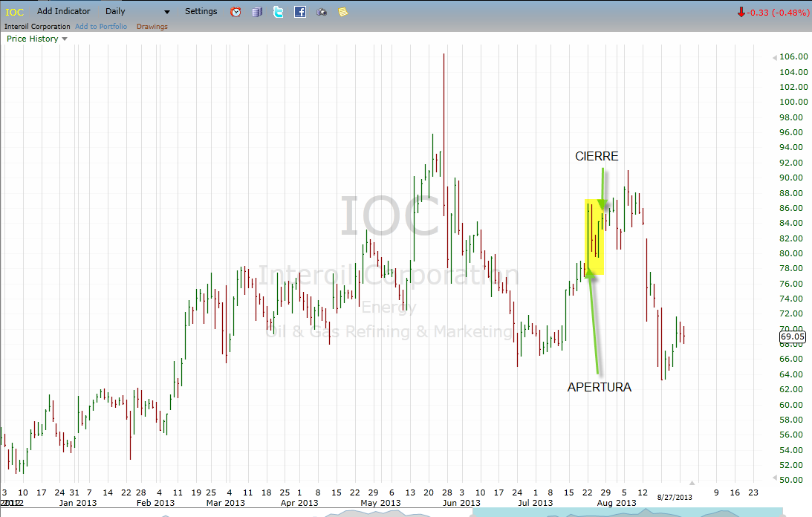The image size is (812, 517).
Task: Open the yellow notes icon
Action: 342,12
